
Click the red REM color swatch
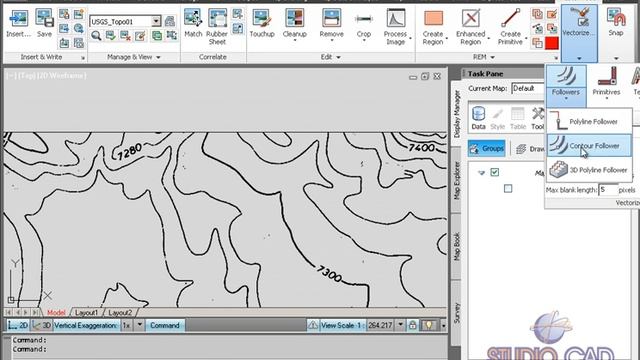click(552, 43)
